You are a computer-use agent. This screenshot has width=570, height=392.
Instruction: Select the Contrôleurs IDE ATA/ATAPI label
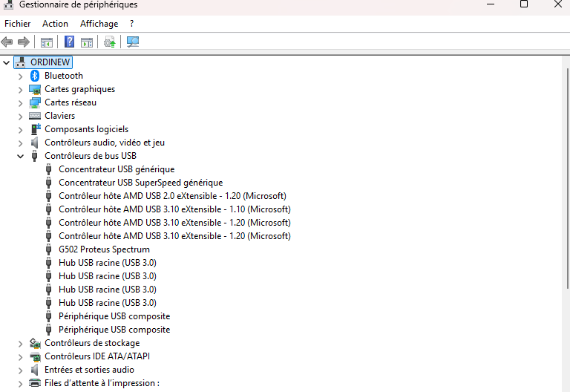[97, 356]
